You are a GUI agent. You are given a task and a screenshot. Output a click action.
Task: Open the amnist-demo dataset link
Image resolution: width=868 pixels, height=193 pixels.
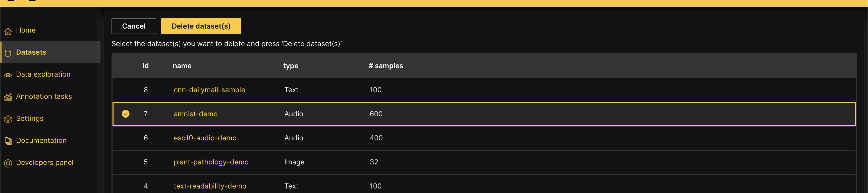195,114
